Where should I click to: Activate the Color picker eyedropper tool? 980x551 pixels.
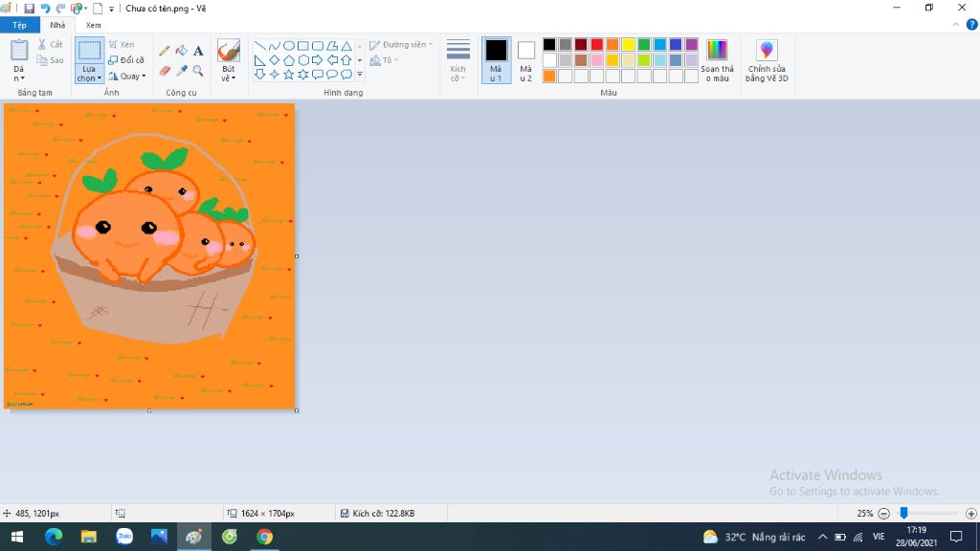tap(181, 71)
